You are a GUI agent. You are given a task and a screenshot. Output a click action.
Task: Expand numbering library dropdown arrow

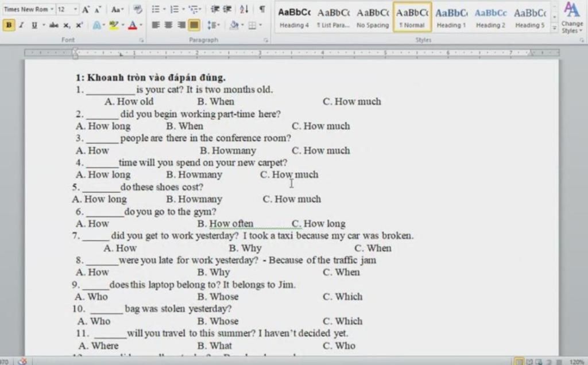point(183,9)
